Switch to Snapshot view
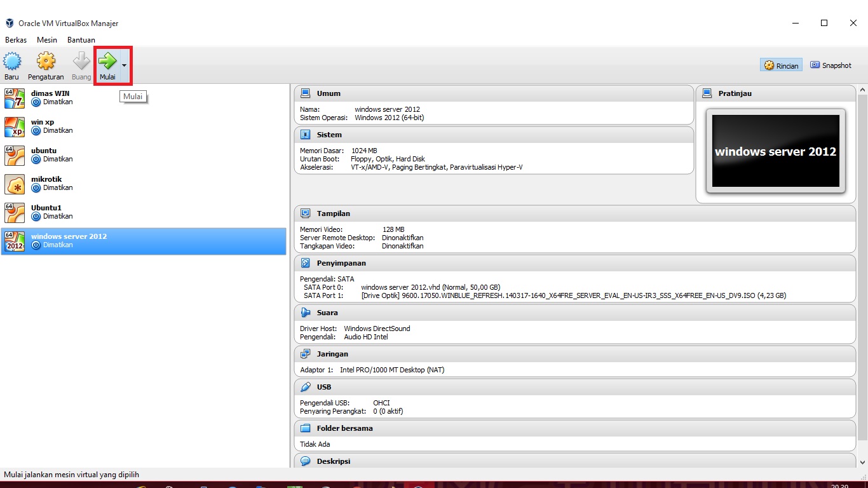Screen dimensions: 868x488 pos(831,65)
